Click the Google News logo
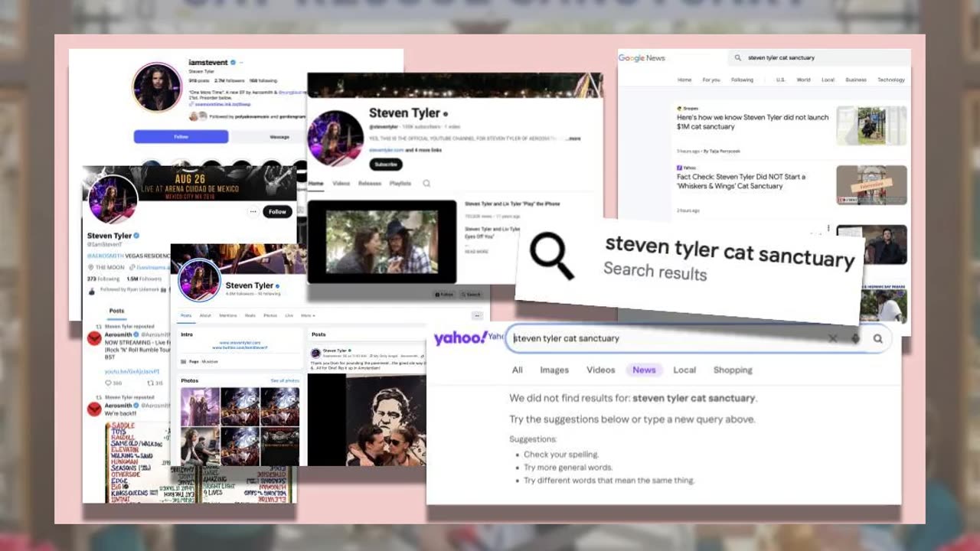Screen dimensions: 980x551 coord(642,58)
